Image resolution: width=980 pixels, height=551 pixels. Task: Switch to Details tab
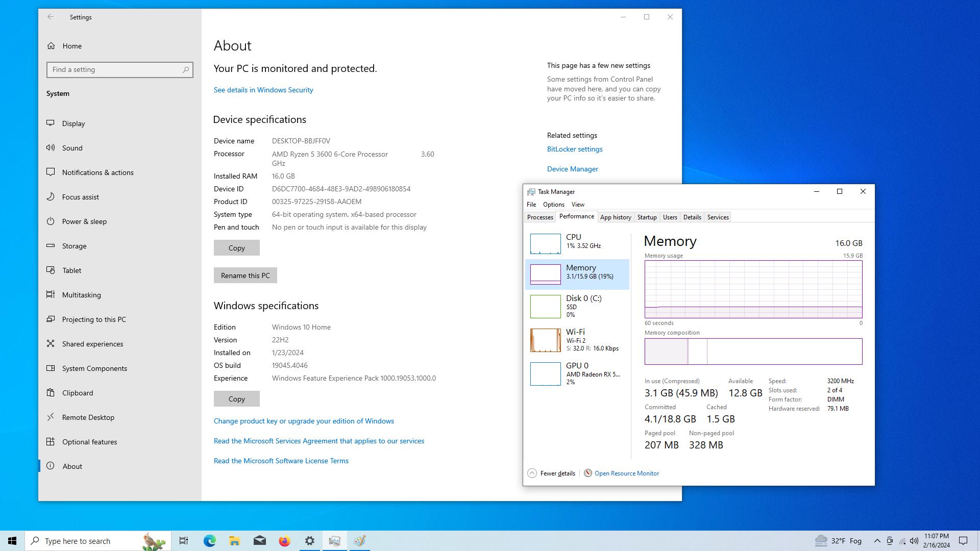pyautogui.click(x=692, y=217)
